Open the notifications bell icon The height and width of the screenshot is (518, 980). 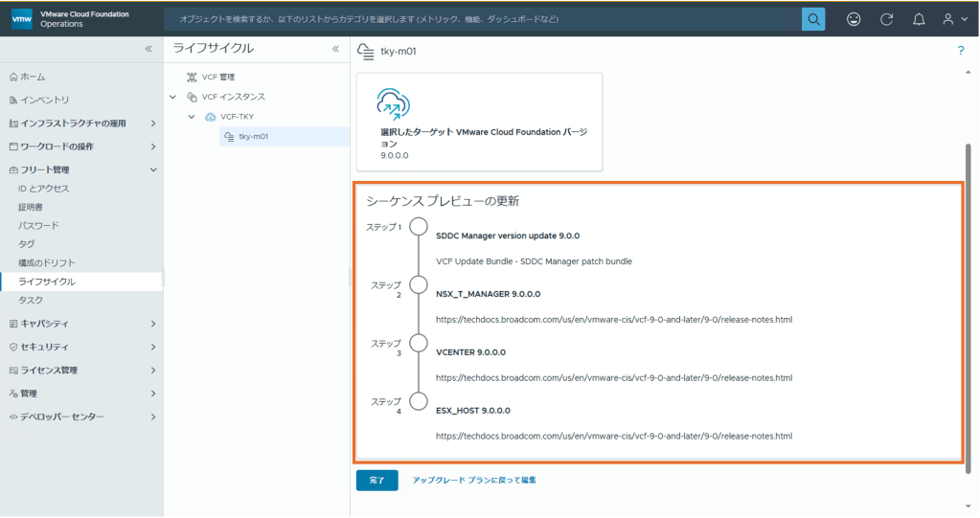click(x=919, y=19)
